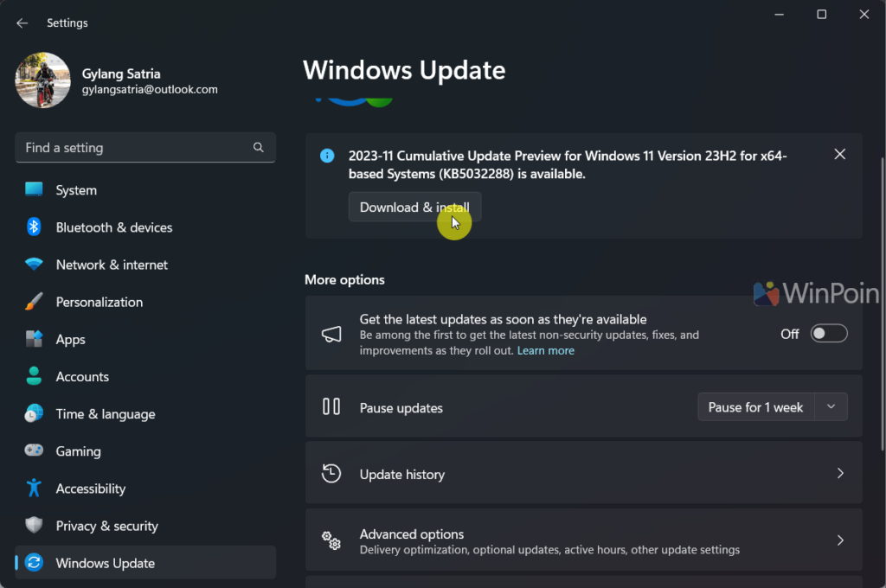Click the Personalization paintbrush icon
The height and width of the screenshot is (588, 886).
[34, 302]
